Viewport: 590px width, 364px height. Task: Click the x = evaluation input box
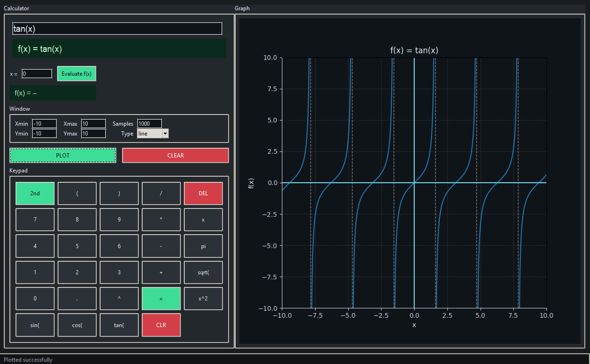pyautogui.click(x=36, y=73)
